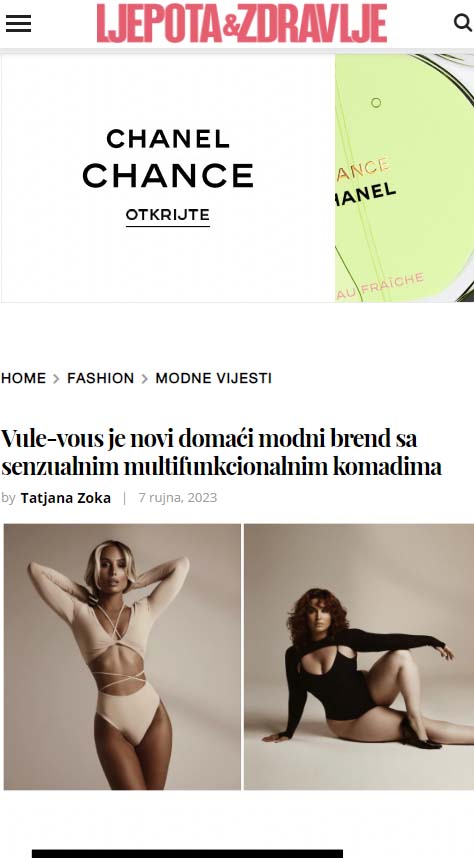This screenshot has height=858, width=474.
Task: Click chevron after Fashion breadcrumb
Action: click(145, 379)
